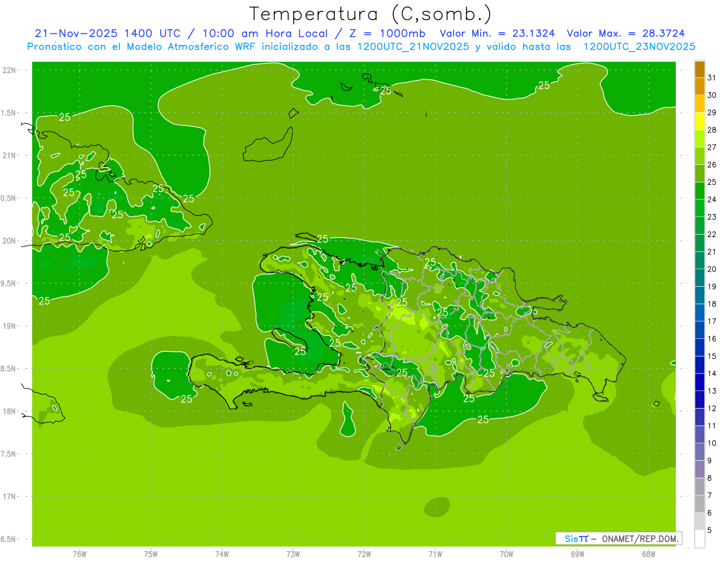Pick the gray legend swatch between 6 and 7
The image size is (728, 562).
coord(699,504)
